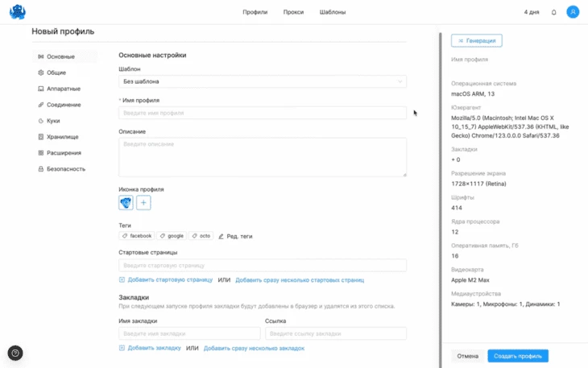588x368 pixels.
Task: Click the 1728×1117 (Retina) value
Action: tap(478, 184)
